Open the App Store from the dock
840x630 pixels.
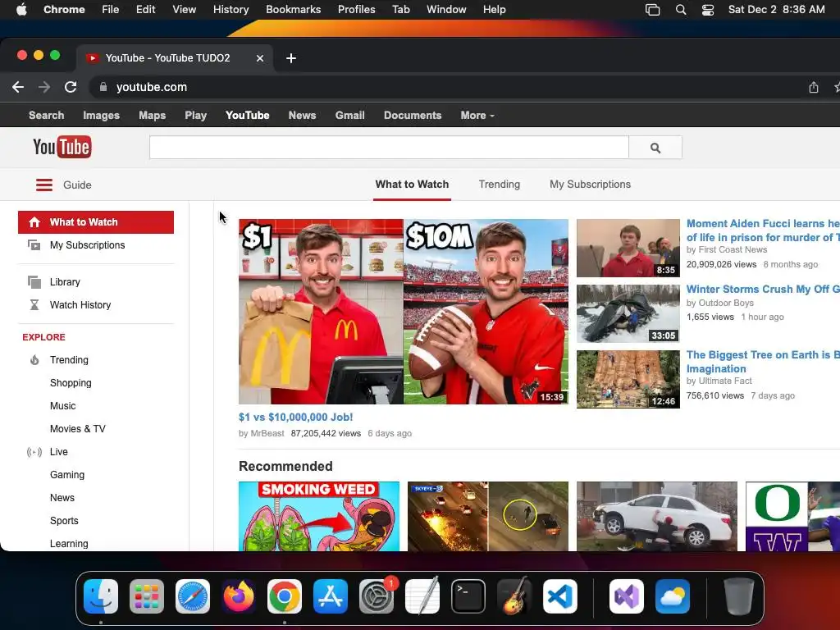(331, 596)
